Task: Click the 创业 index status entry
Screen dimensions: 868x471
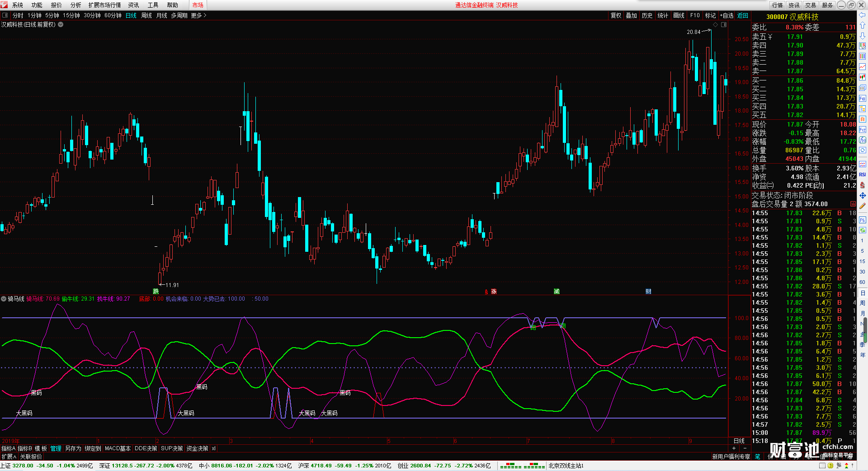Action: point(444,466)
